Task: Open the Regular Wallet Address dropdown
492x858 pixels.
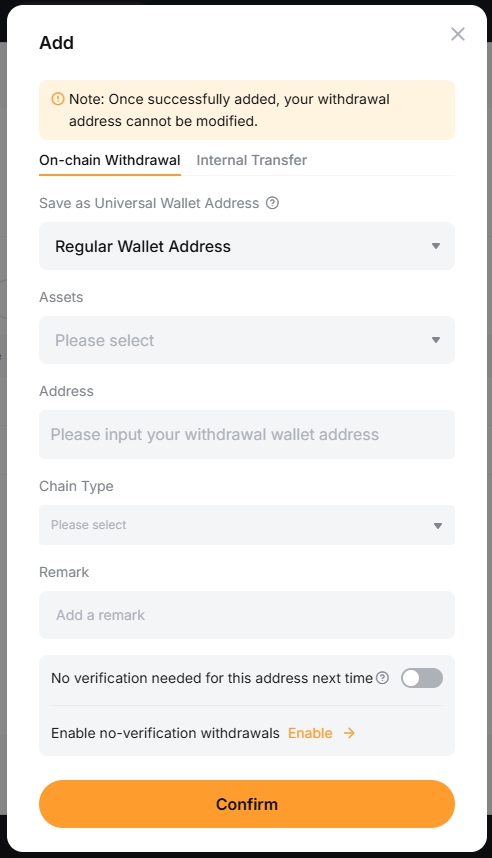Action: pos(247,246)
